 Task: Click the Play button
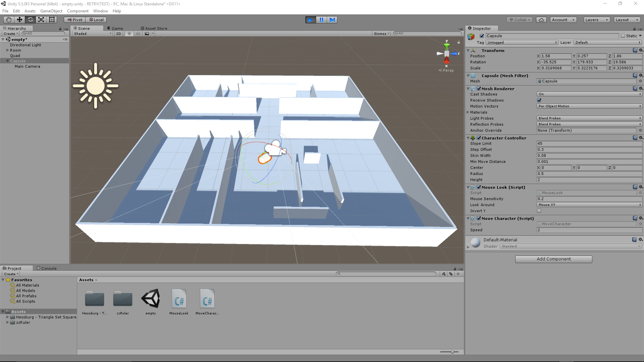[x=310, y=20]
